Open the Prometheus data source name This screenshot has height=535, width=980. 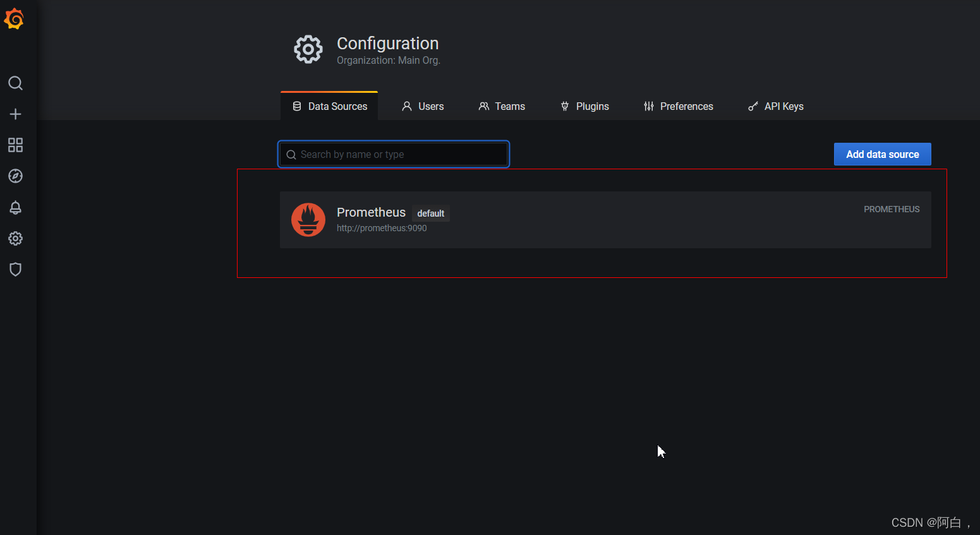pyautogui.click(x=371, y=212)
